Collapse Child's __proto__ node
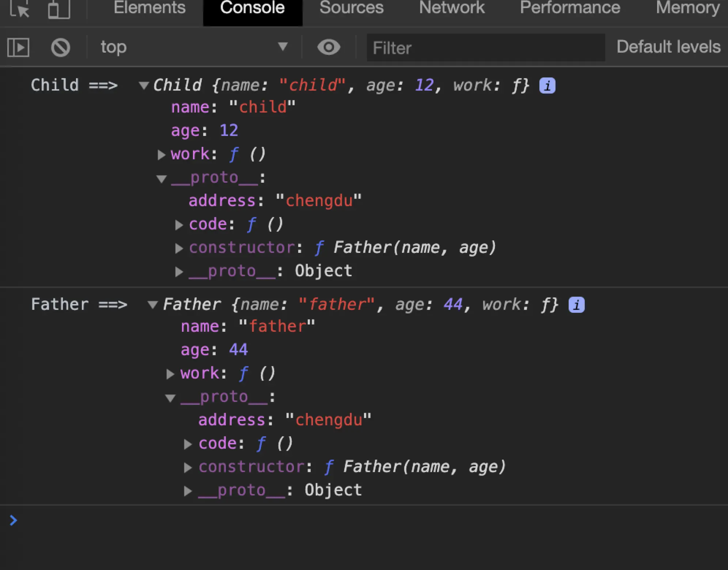The height and width of the screenshot is (570, 728). (162, 178)
